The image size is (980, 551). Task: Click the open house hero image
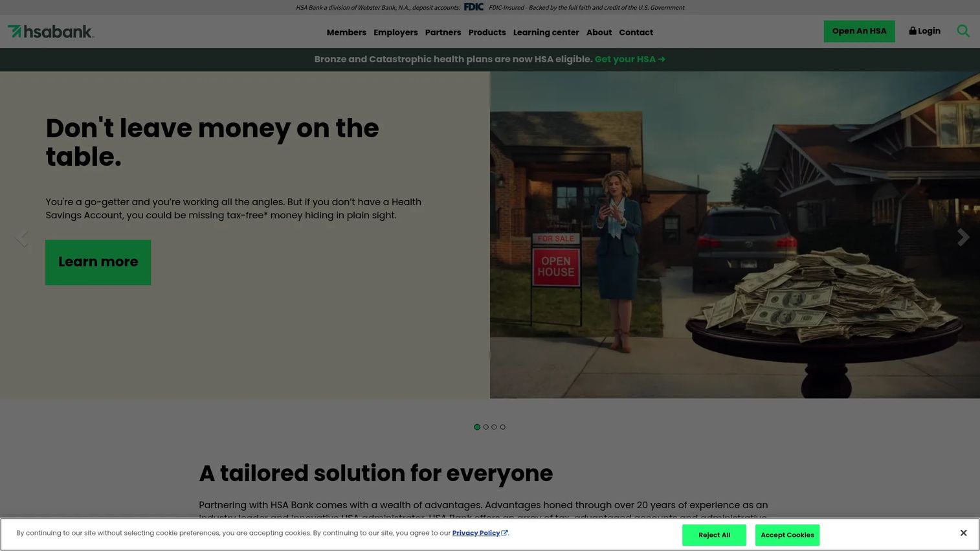click(x=735, y=234)
